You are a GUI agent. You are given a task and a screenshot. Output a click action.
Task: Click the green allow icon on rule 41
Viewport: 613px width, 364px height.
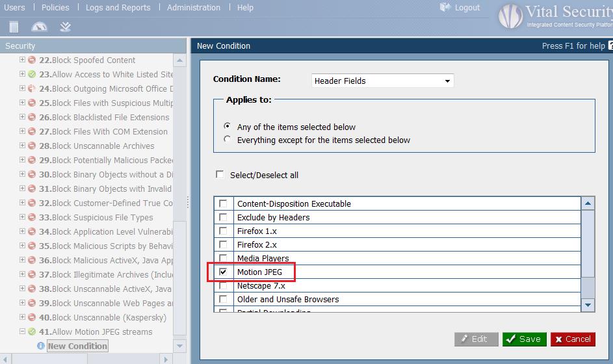(x=32, y=331)
